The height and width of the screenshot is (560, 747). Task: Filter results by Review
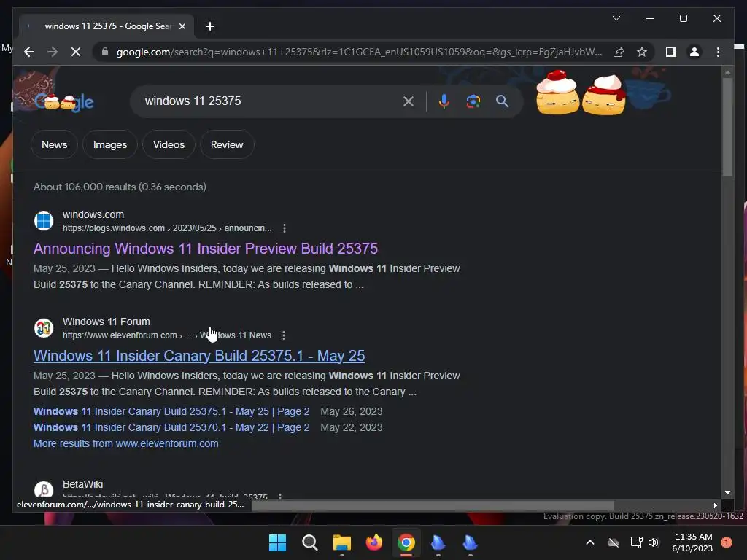227,145
